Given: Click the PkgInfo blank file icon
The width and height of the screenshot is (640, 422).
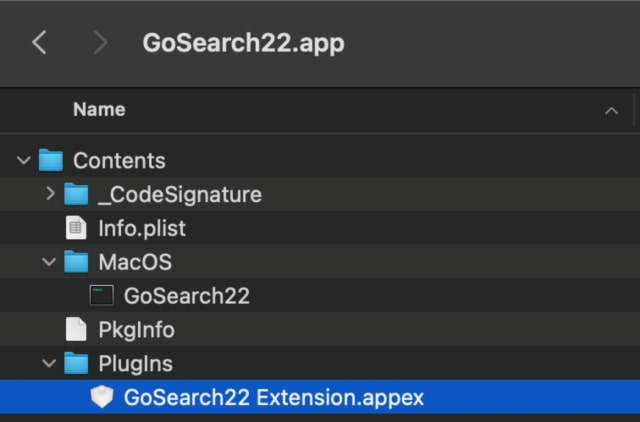Looking at the screenshot, I should click(76, 329).
